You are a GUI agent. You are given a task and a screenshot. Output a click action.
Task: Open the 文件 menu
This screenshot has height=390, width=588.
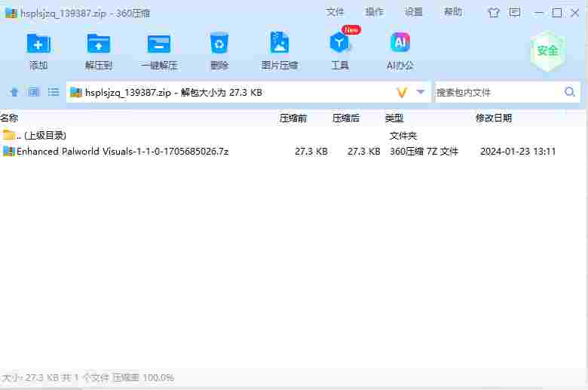[335, 12]
